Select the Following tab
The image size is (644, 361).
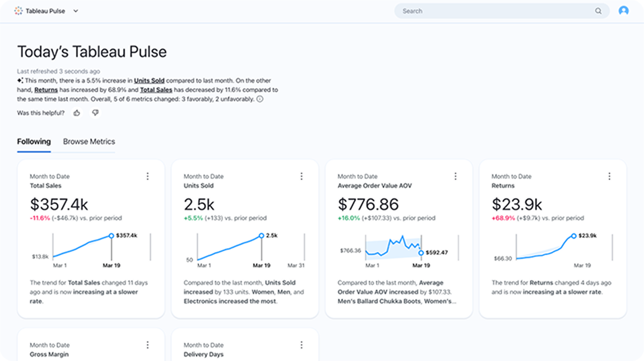[x=34, y=142]
